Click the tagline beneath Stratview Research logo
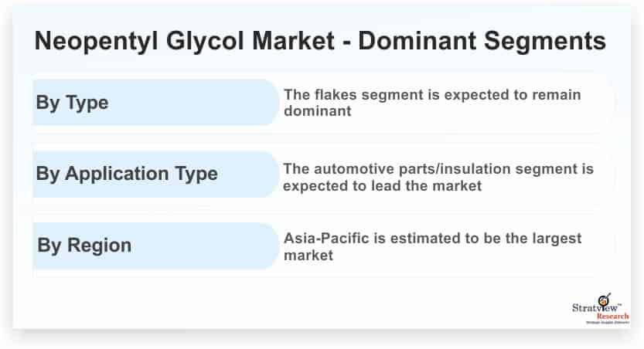The height and width of the screenshot is (349, 644). coord(608,323)
